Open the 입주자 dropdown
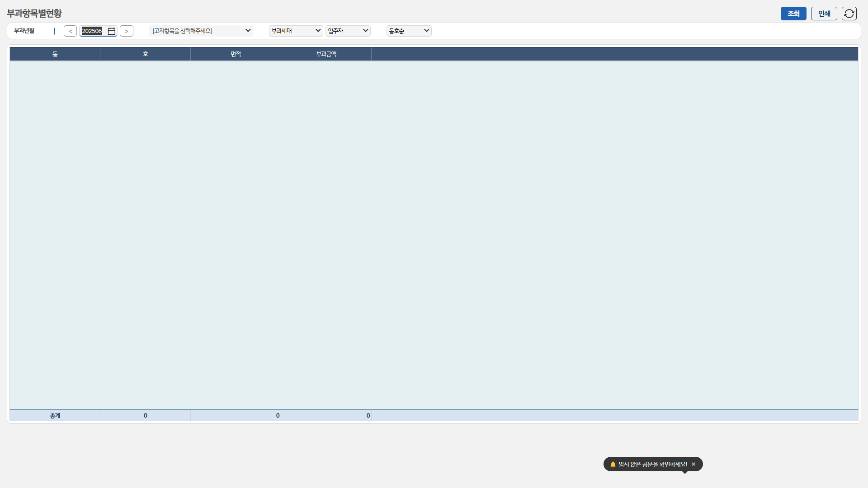The width and height of the screenshot is (868, 488). click(x=348, y=31)
